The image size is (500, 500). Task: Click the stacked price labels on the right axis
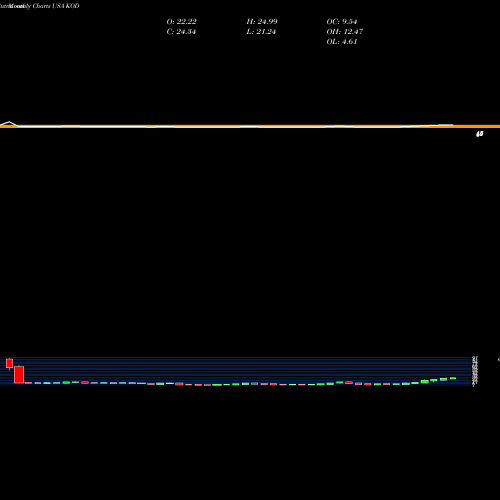pyautogui.click(x=475, y=371)
